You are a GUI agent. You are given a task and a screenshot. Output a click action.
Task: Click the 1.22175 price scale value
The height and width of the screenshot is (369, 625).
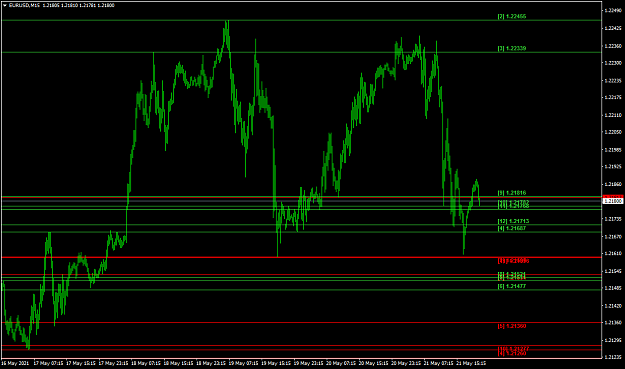coord(613,97)
